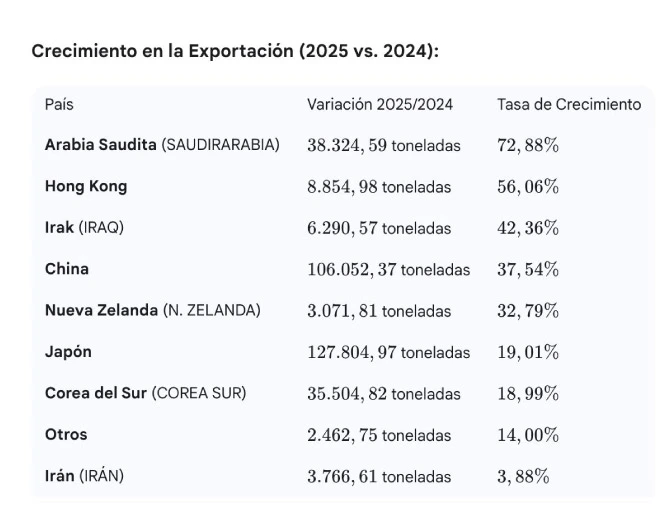Viewport: 659px width, 514px height.
Task: Click the Irak (IRAQ) country cell
Action: pyautogui.click(x=84, y=227)
